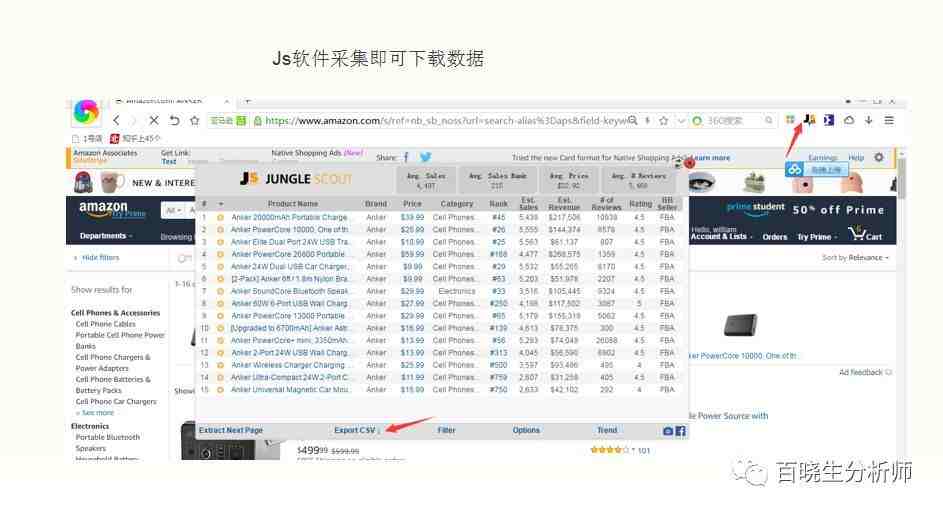Close the Jungle Scout popup
Image resolution: width=943 pixels, height=513 pixels.
(689, 163)
